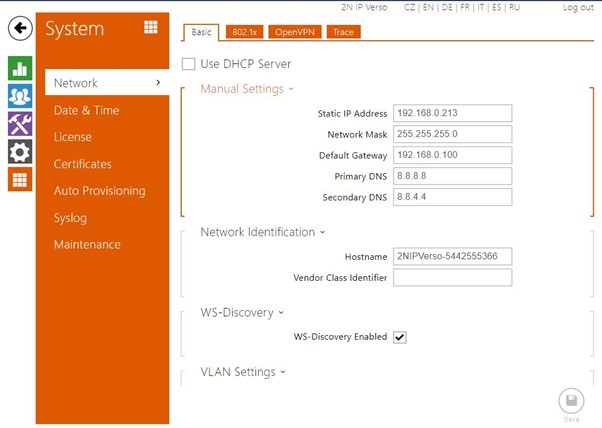The height and width of the screenshot is (428, 602).
Task: Uncheck WS-Discovery Enabled checkbox
Action: [400, 337]
